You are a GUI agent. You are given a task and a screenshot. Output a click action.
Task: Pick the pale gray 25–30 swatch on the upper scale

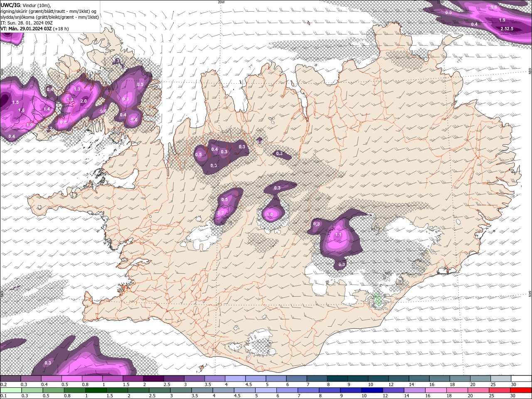(501, 379)
